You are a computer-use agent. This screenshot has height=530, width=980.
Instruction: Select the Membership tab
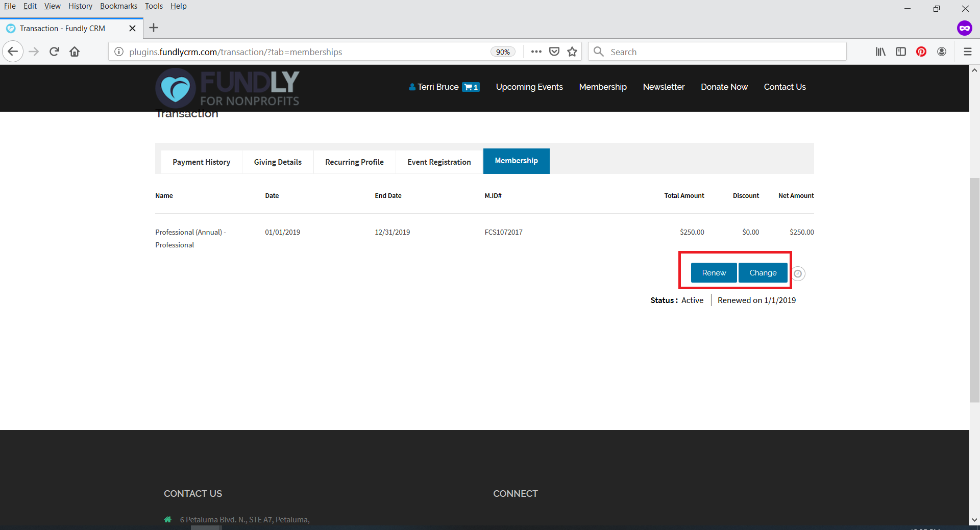[x=516, y=161]
